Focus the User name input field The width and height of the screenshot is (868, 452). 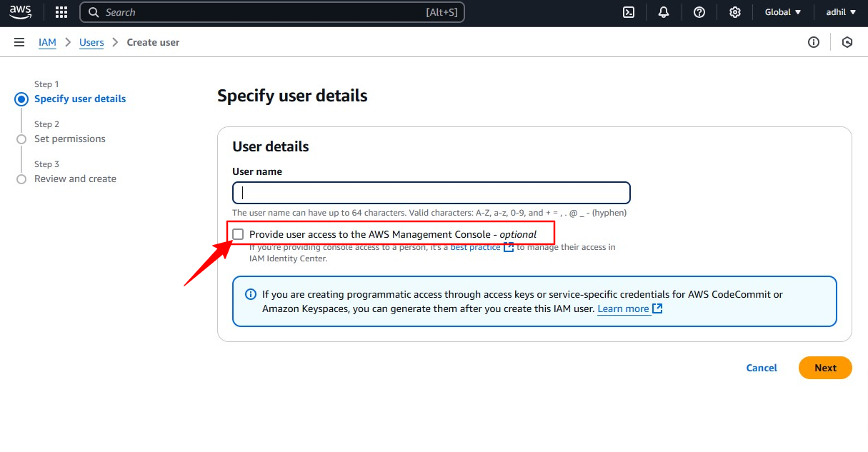click(x=431, y=193)
